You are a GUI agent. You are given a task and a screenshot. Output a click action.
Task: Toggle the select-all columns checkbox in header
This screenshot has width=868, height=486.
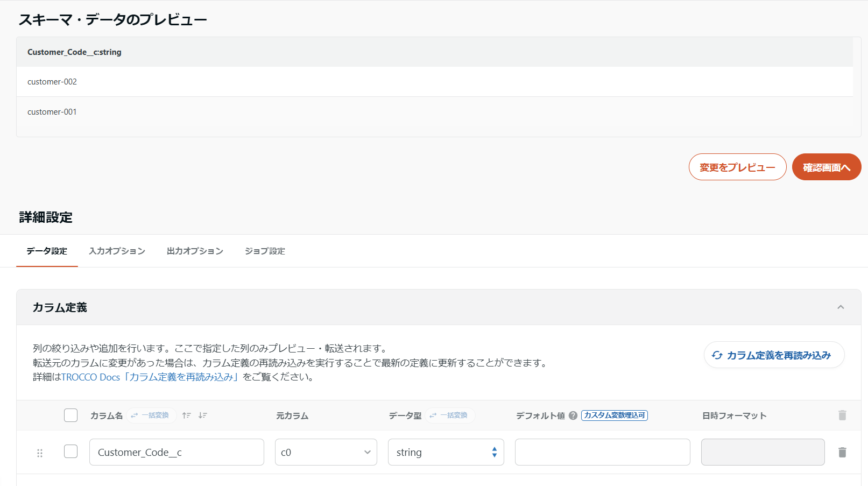point(70,415)
